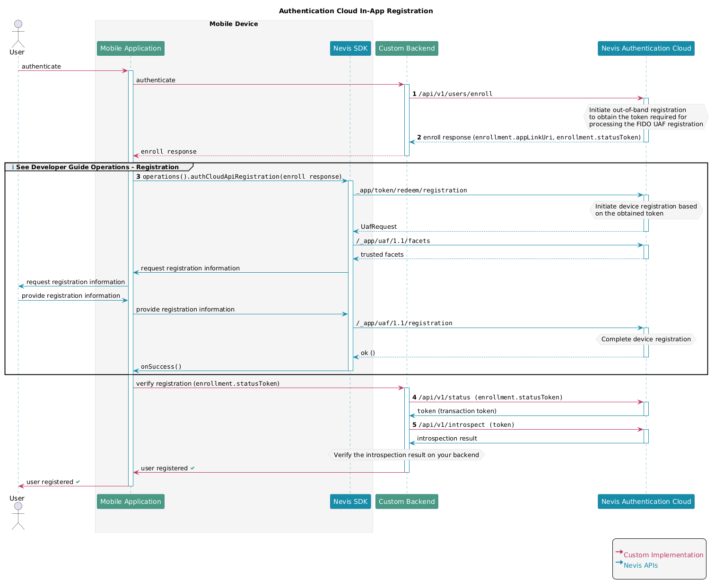Image resolution: width=715 pixels, height=588 pixels.
Task: Click request registration information from Nevis SDK
Action: (190, 268)
